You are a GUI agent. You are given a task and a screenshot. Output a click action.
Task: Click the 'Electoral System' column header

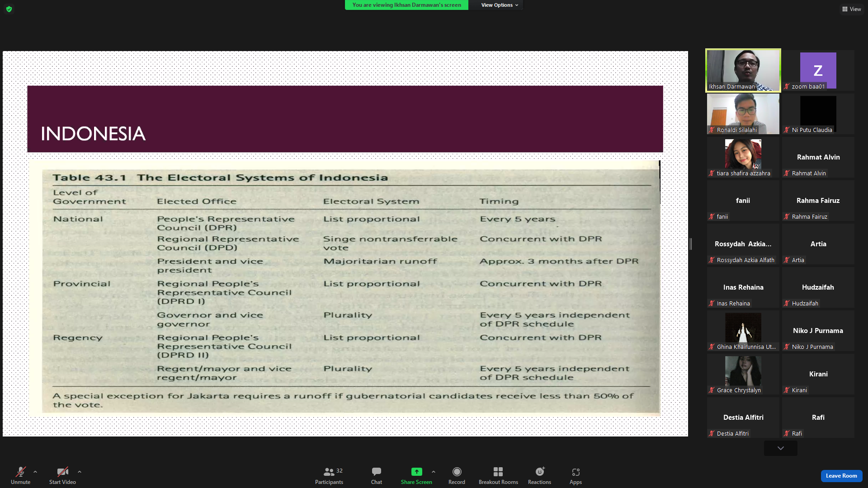tap(371, 202)
